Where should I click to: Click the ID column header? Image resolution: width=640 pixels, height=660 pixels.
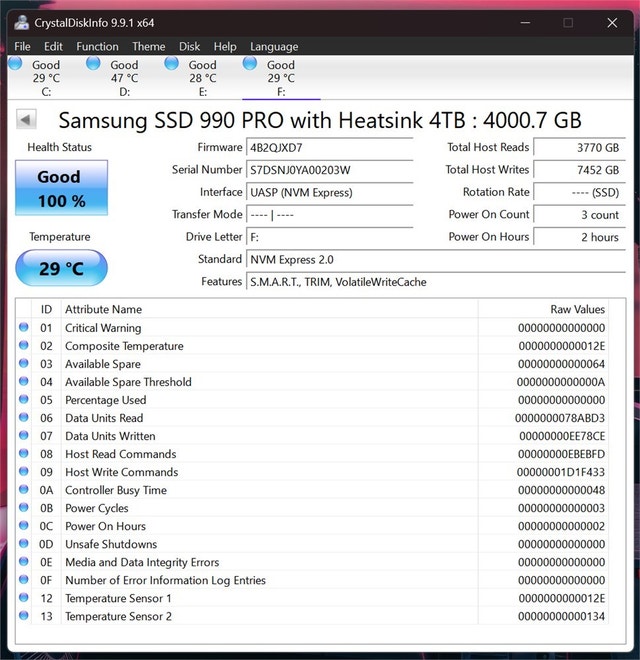point(46,309)
